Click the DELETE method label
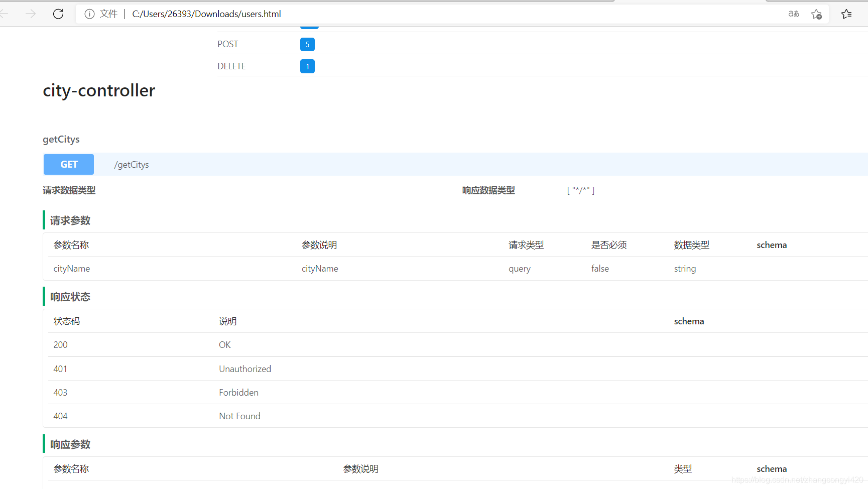 click(x=231, y=66)
